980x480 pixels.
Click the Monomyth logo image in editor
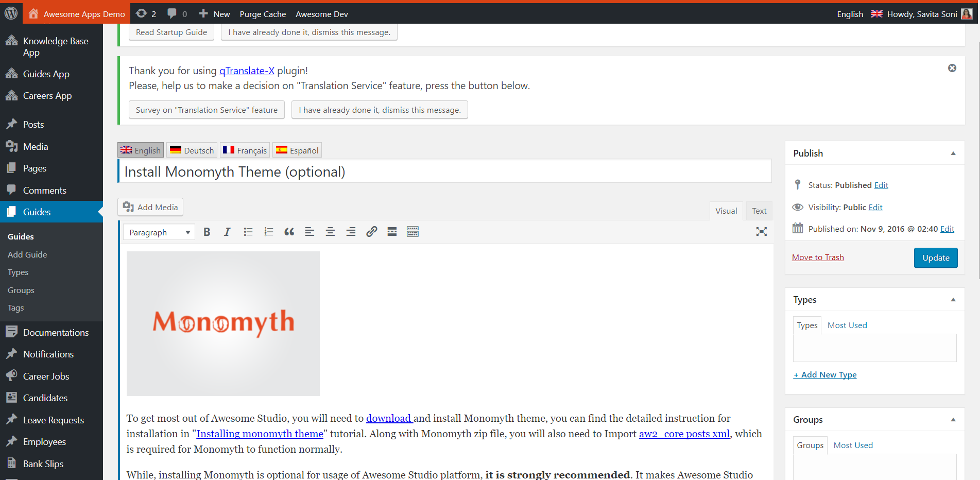[x=223, y=323]
